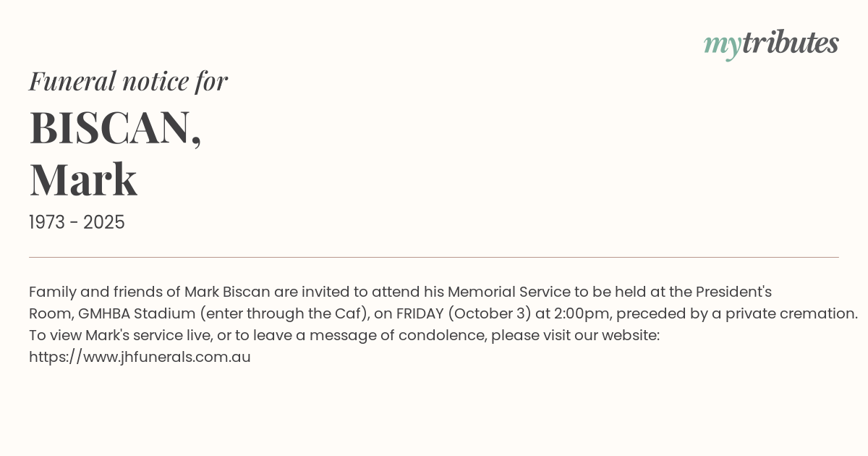Screen dimensions: 868x456
Task: Click "Mark Biscan" in the paragraph
Action: click(227, 292)
